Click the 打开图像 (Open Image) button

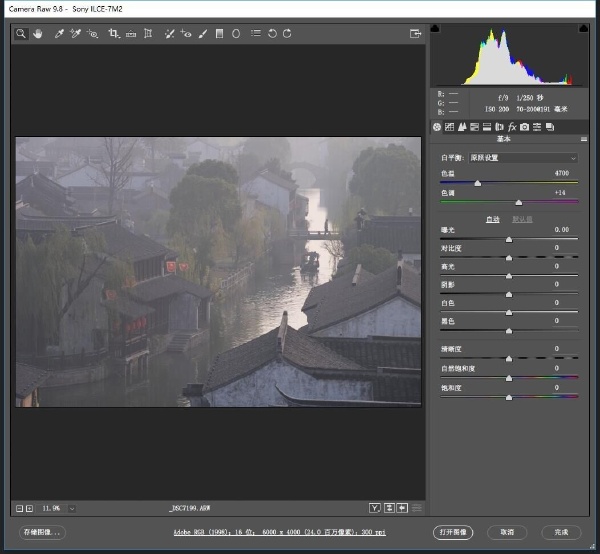453,532
